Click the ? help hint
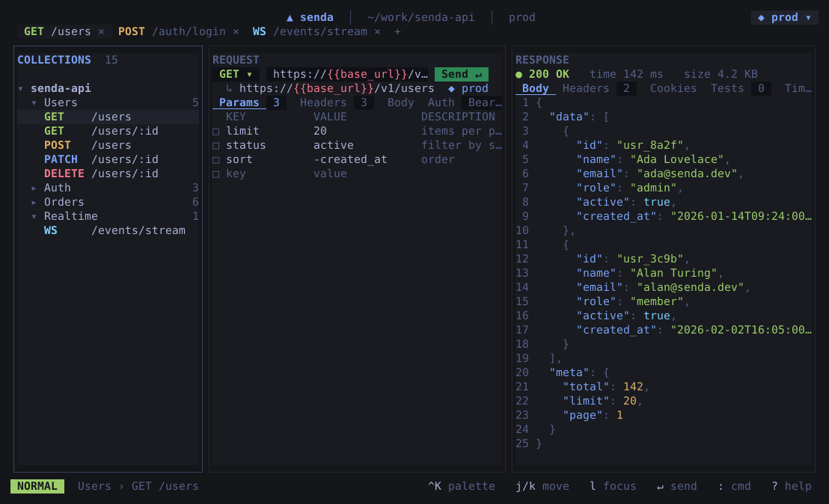The height and width of the screenshot is (504, 829). pyautogui.click(x=791, y=486)
